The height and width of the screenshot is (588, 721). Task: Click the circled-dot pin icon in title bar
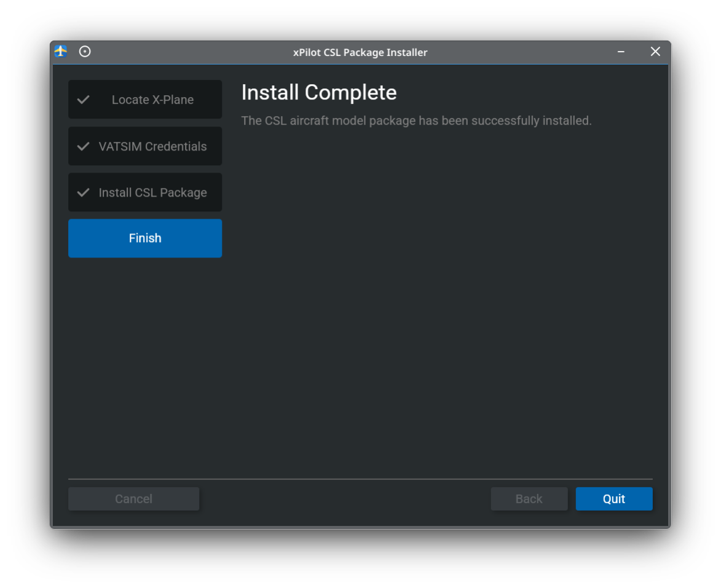pos(85,52)
